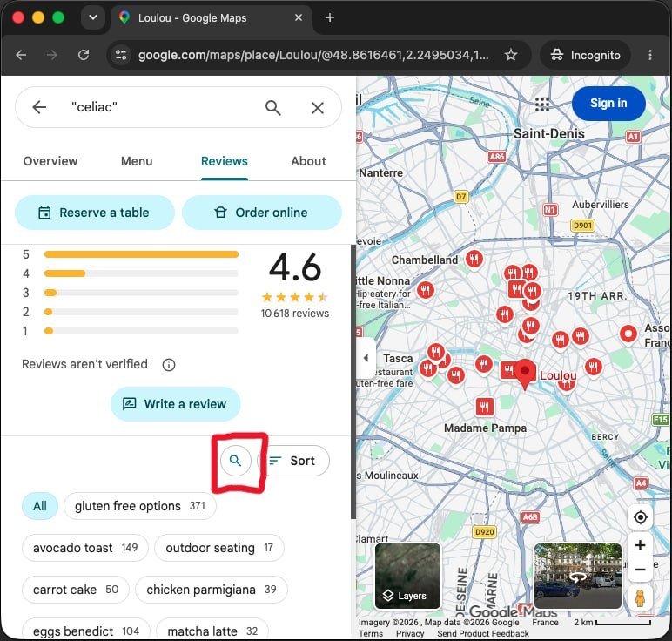Viewport: 672px width, 641px height.
Task: Show your location on the map
Action: (641, 517)
